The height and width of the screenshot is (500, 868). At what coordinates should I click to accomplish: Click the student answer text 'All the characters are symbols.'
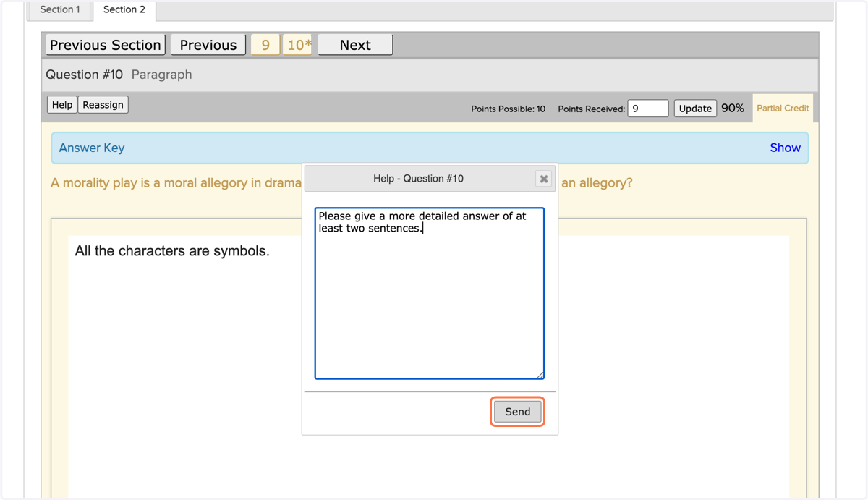point(172,252)
